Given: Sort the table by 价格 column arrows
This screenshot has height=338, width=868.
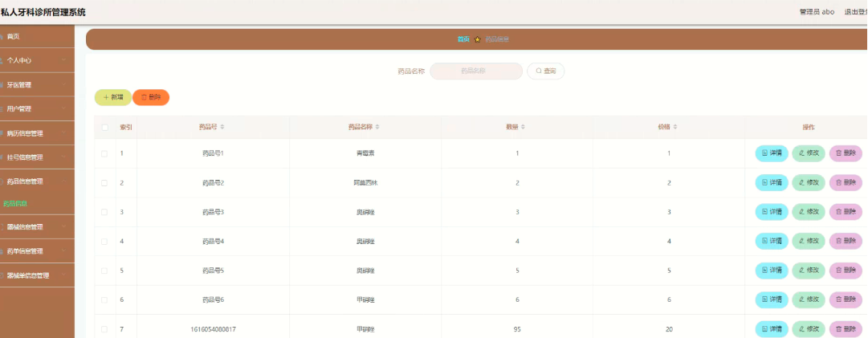Looking at the screenshot, I should click(674, 127).
